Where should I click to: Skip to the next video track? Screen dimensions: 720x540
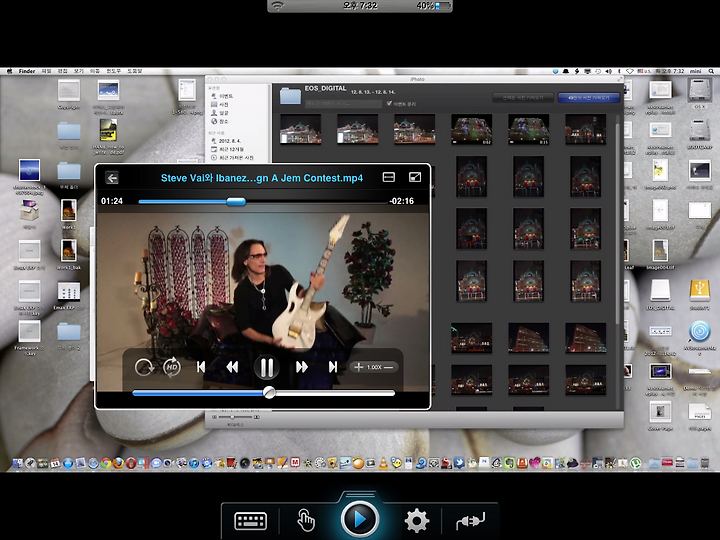click(x=333, y=367)
